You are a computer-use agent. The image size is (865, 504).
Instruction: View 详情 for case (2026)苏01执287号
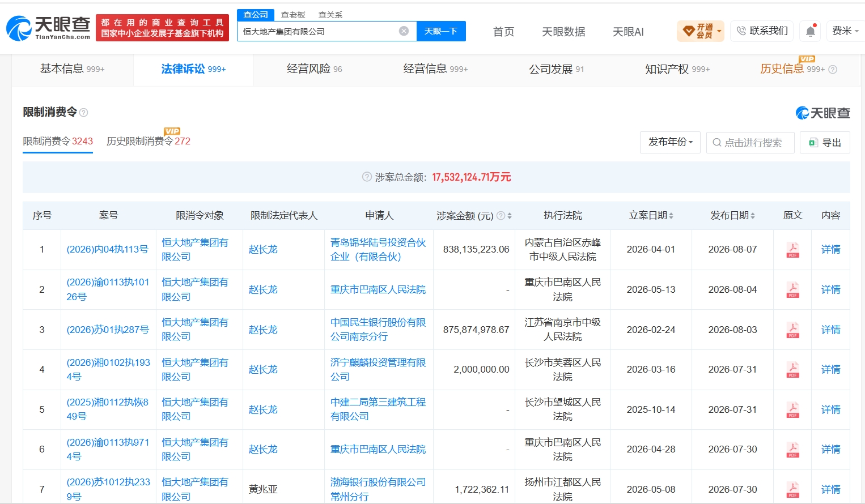pyautogui.click(x=830, y=330)
